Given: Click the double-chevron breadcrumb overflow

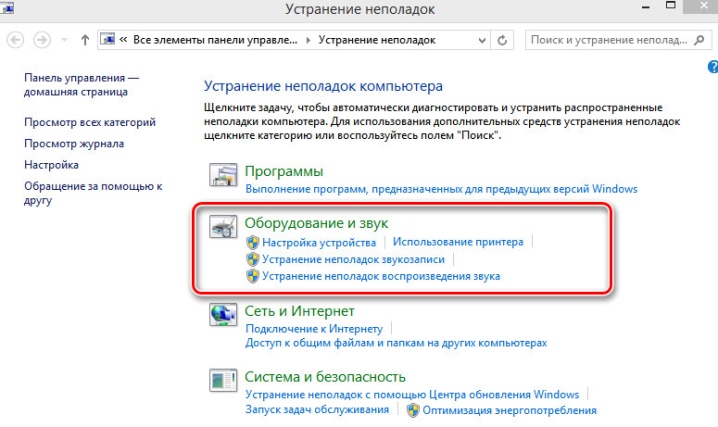Looking at the screenshot, I should pyautogui.click(x=123, y=40).
